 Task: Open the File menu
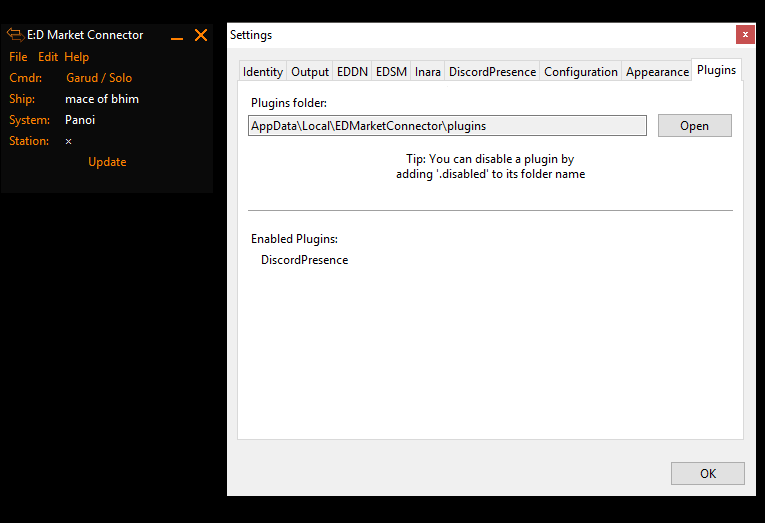pos(18,57)
